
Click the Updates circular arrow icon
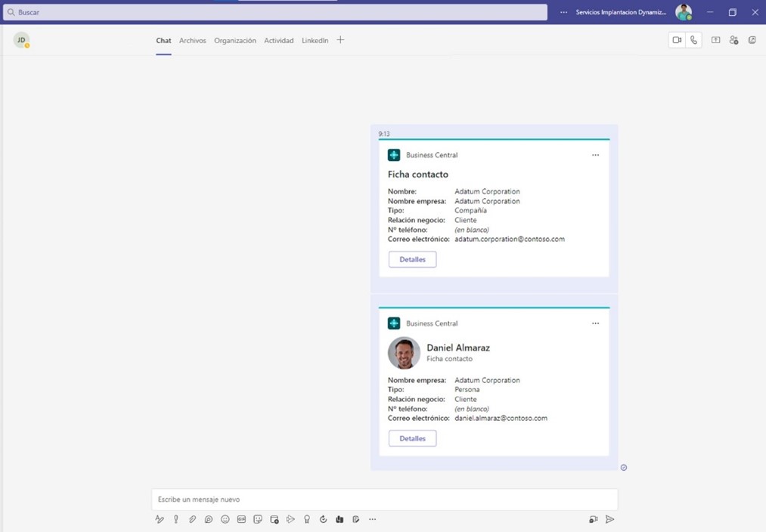pyautogui.click(x=324, y=519)
